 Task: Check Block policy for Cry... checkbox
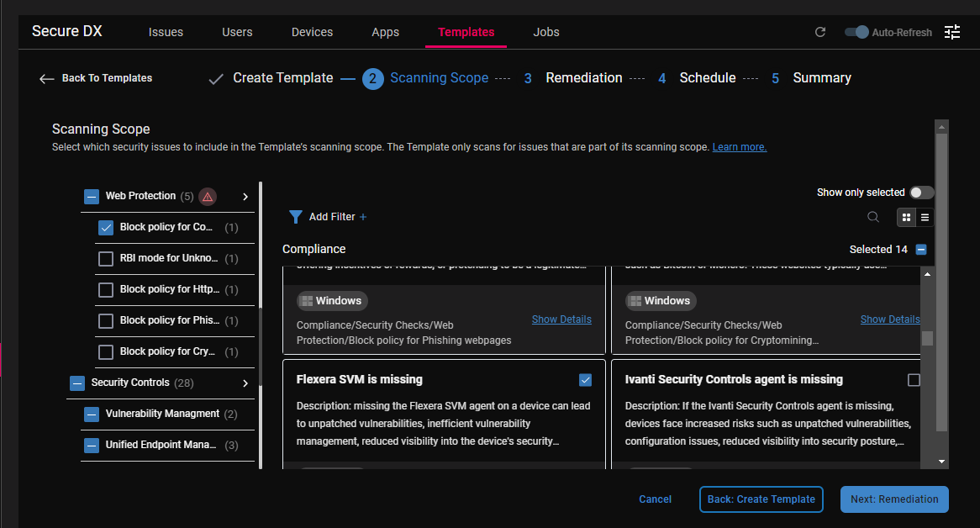pyautogui.click(x=106, y=352)
